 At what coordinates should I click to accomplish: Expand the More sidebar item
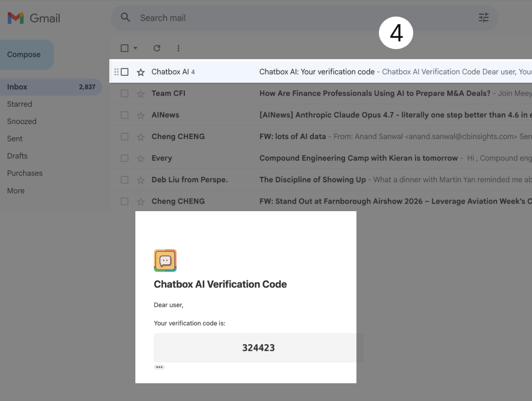click(16, 191)
